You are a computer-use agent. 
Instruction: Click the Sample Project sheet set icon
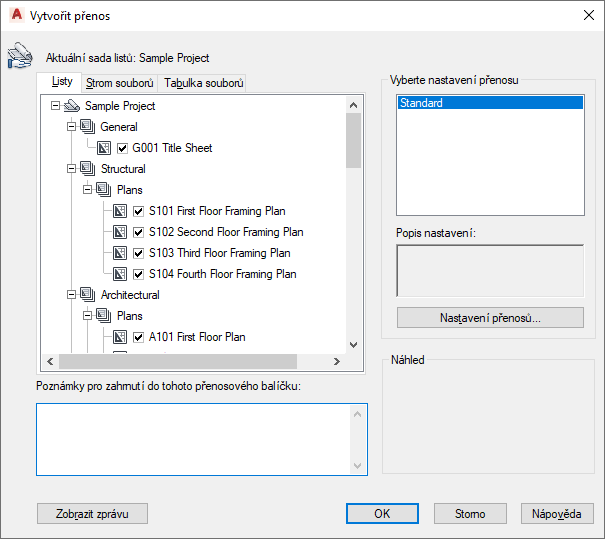72,106
